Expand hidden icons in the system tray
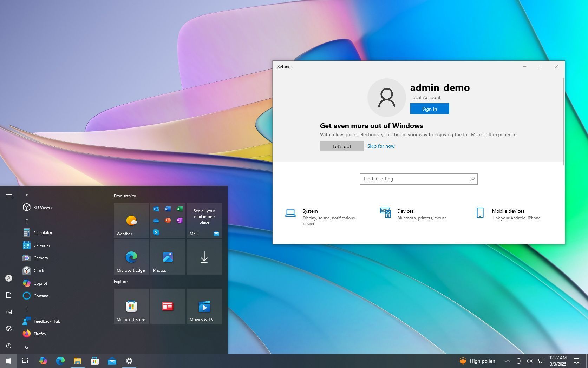The height and width of the screenshot is (368, 588). [507, 361]
